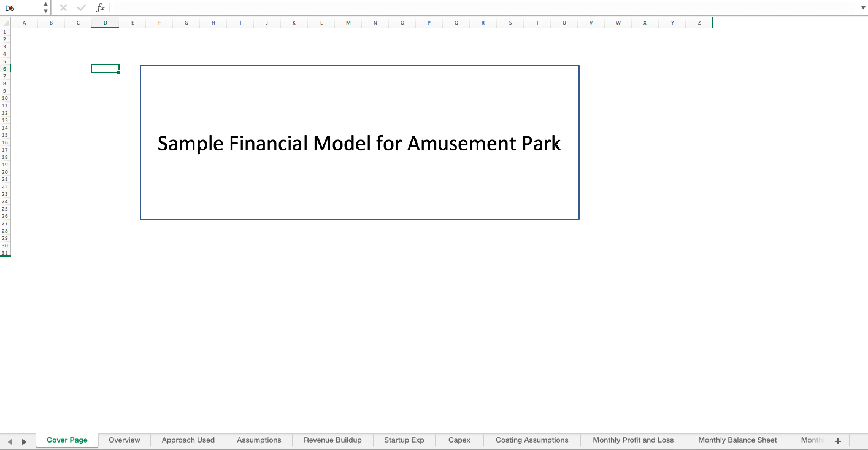Image resolution: width=868 pixels, height=450 pixels.
Task: Go to Monthly Profit and Loss tab
Action: pyautogui.click(x=633, y=440)
